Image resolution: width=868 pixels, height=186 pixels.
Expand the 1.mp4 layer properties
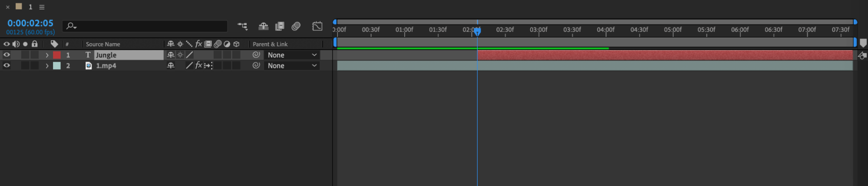click(x=47, y=66)
